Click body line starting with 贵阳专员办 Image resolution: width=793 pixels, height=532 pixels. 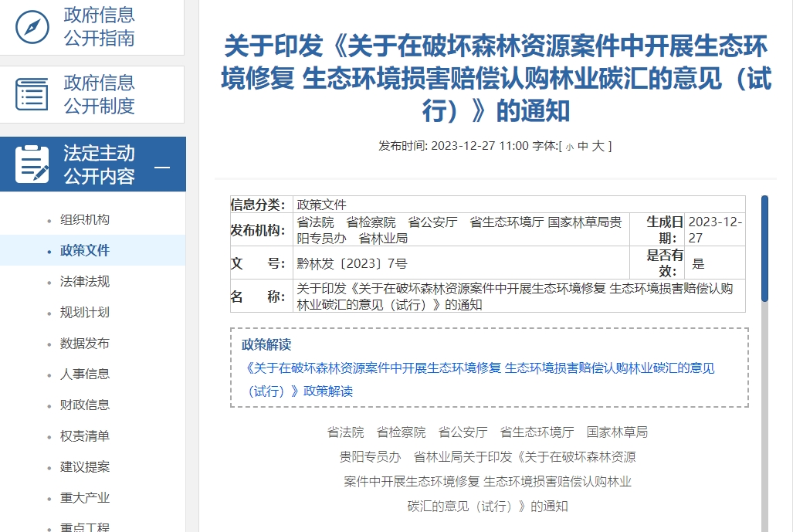click(487, 456)
